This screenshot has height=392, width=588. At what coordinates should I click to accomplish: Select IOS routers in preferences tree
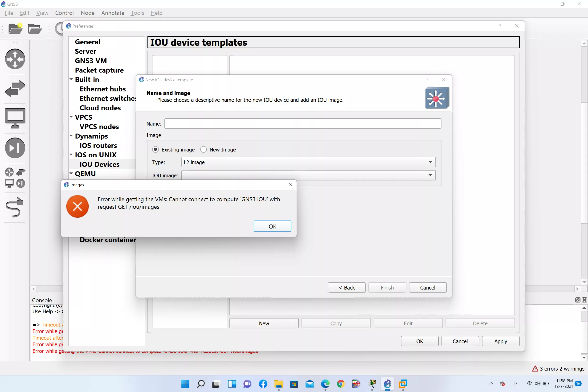[x=98, y=145]
